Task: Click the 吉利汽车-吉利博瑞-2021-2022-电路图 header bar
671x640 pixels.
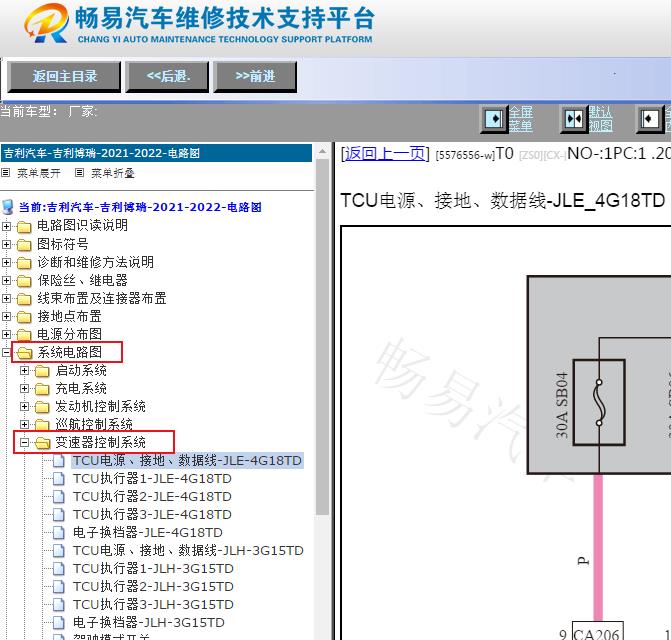Action: coord(156,153)
